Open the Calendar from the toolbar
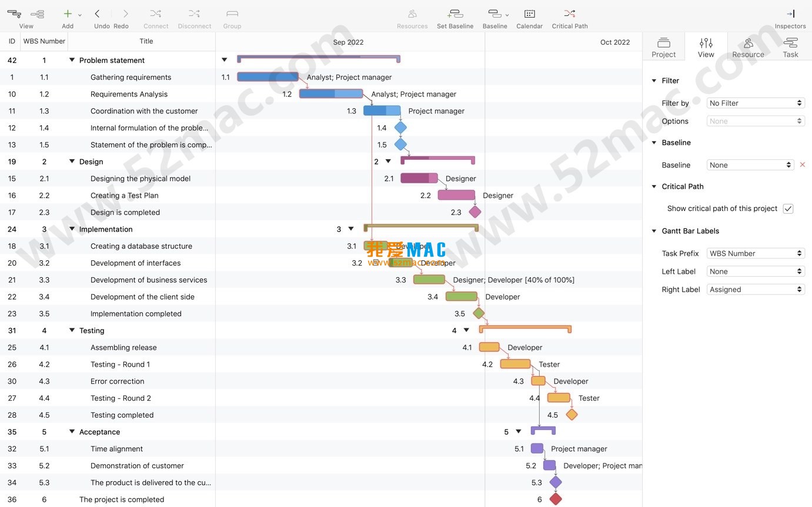 pyautogui.click(x=529, y=14)
